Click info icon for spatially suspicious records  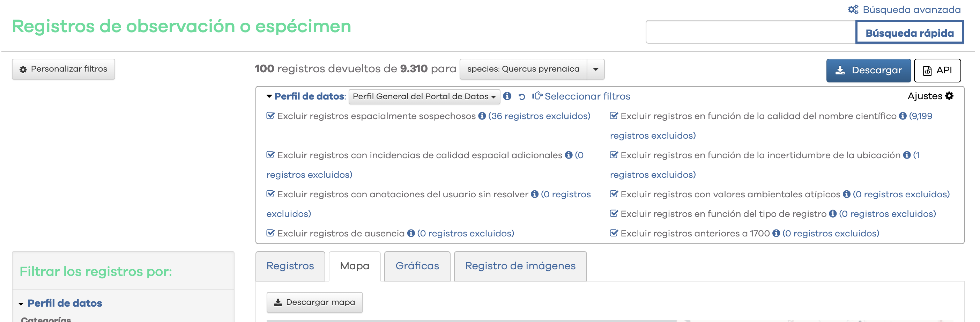click(x=482, y=116)
